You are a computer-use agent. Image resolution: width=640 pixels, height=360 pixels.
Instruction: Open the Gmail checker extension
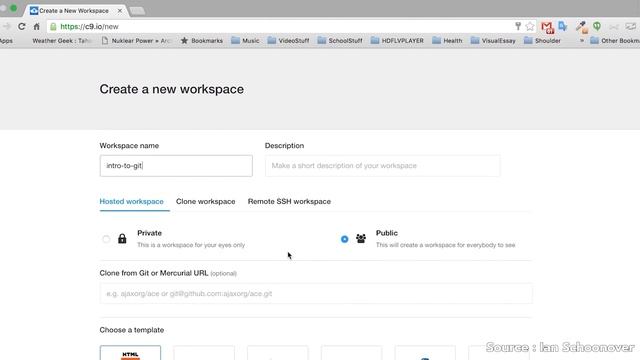(x=547, y=27)
